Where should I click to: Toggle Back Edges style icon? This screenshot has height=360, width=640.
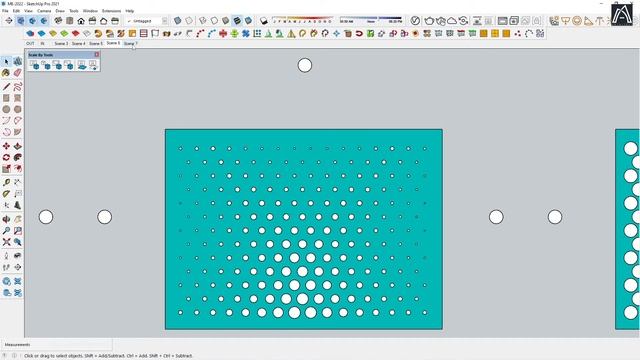click(189, 20)
